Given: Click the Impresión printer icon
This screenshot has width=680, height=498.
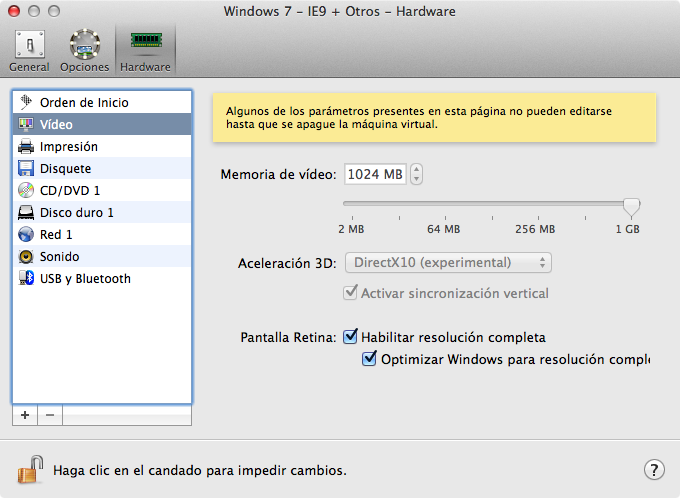Looking at the screenshot, I should (x=26, y=147).
